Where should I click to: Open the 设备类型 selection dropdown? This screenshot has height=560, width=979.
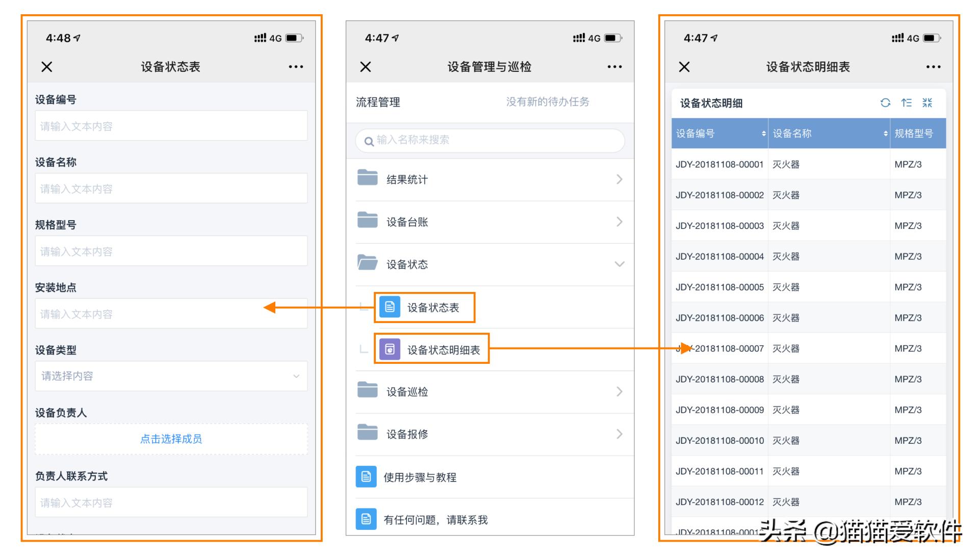point(295,376)
